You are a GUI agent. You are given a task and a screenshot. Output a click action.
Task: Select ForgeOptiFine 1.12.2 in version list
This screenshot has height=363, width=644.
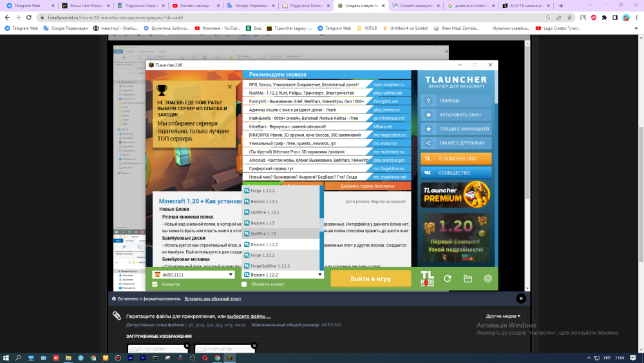coord(281,266)
